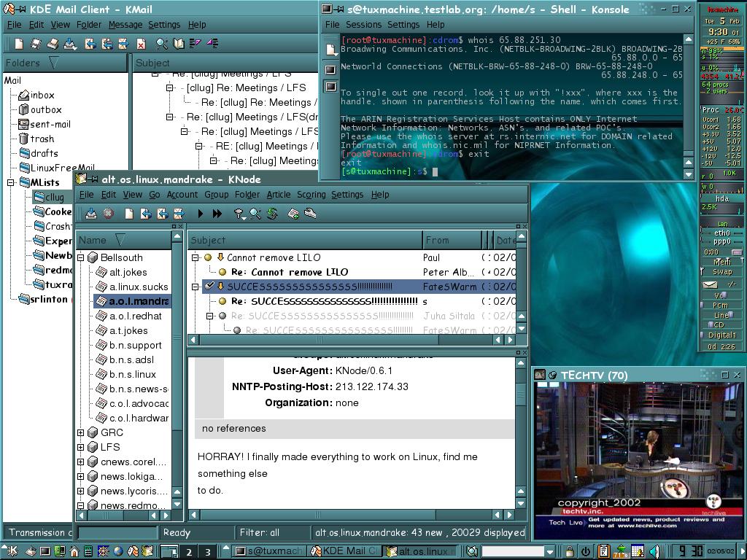Screen dimensions: 747x560
Task: Open KNode Account menu
Action: tap(182, 194)
